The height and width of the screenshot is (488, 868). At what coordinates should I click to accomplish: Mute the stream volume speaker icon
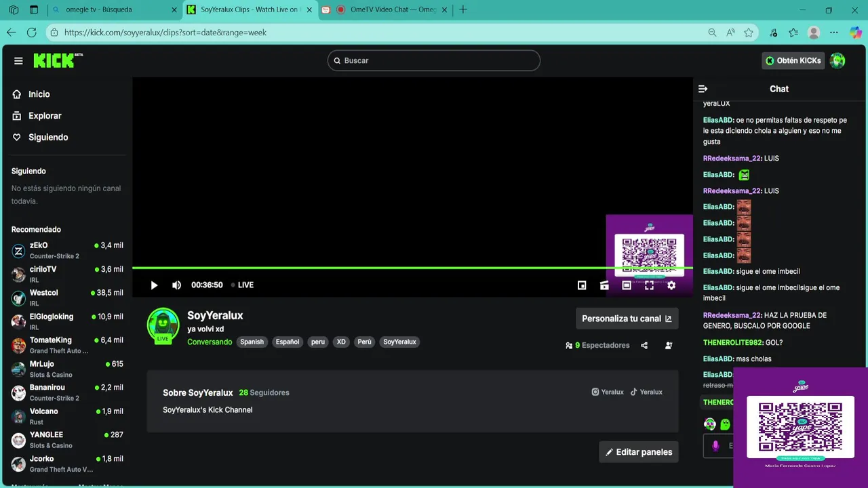[x=176, y=285]
